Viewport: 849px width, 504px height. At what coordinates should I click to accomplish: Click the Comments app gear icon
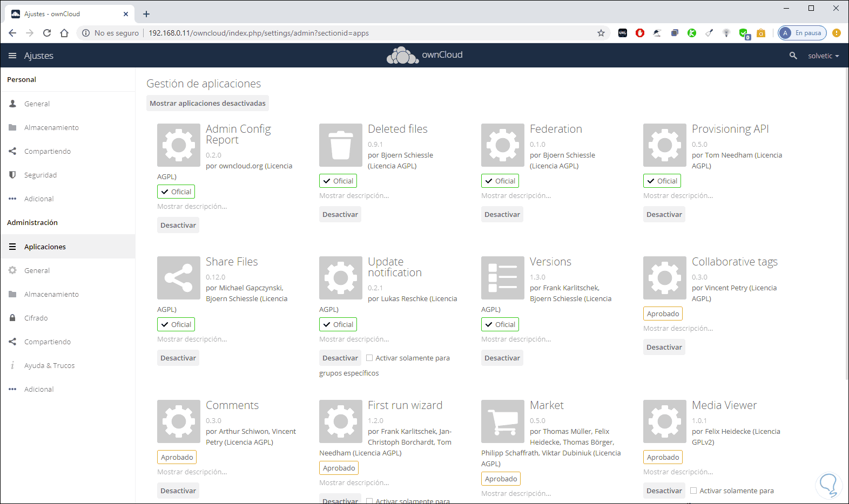pos(179,421)
